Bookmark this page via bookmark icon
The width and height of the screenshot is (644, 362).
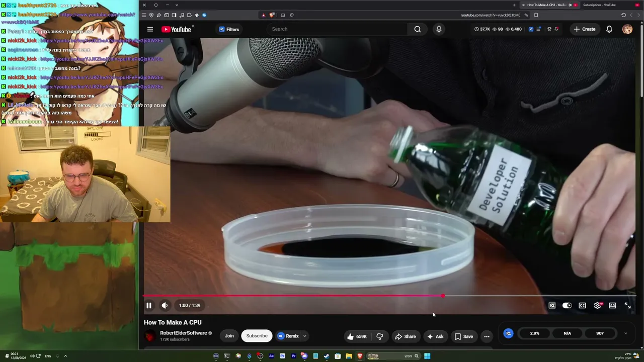pos(536,15)
